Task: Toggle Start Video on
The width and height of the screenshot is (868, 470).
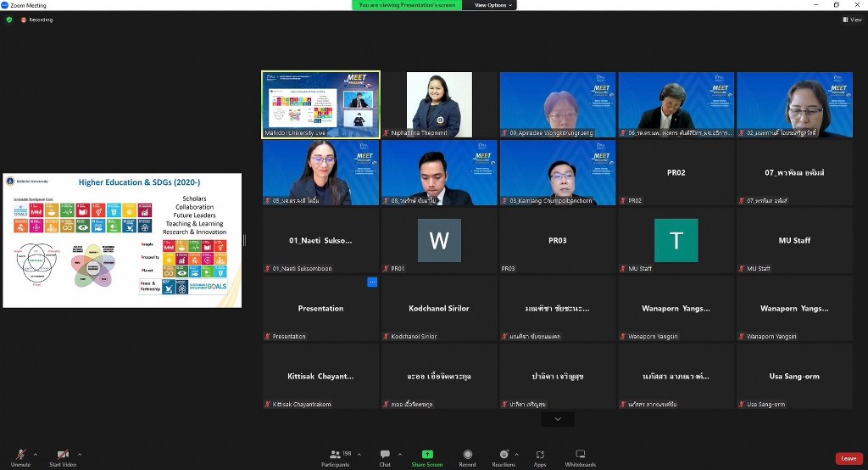Action: (x=62, y=456)
